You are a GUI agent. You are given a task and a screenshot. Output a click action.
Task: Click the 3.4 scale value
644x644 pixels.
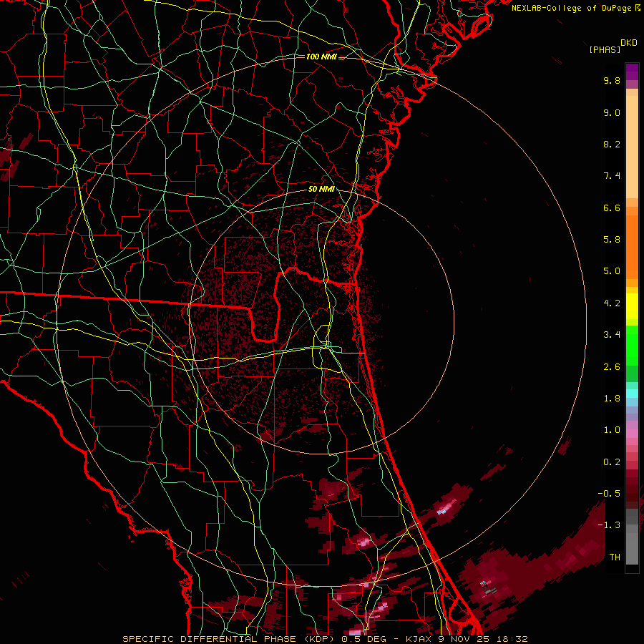(x=612, y=335)
